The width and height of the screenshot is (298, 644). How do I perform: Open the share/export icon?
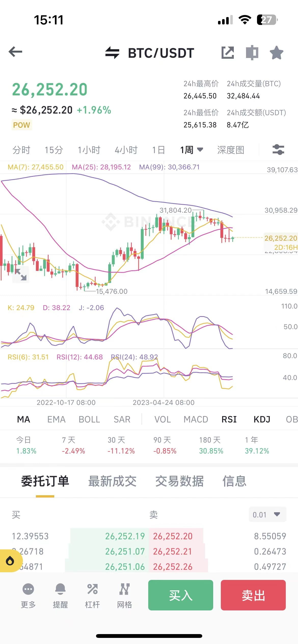tap(227, 53)
